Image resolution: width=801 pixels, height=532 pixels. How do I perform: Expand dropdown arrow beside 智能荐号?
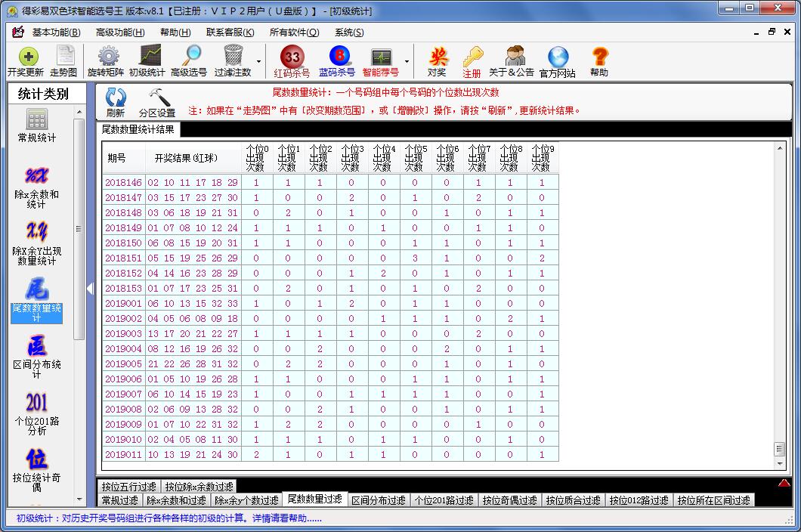coord(407,62)
